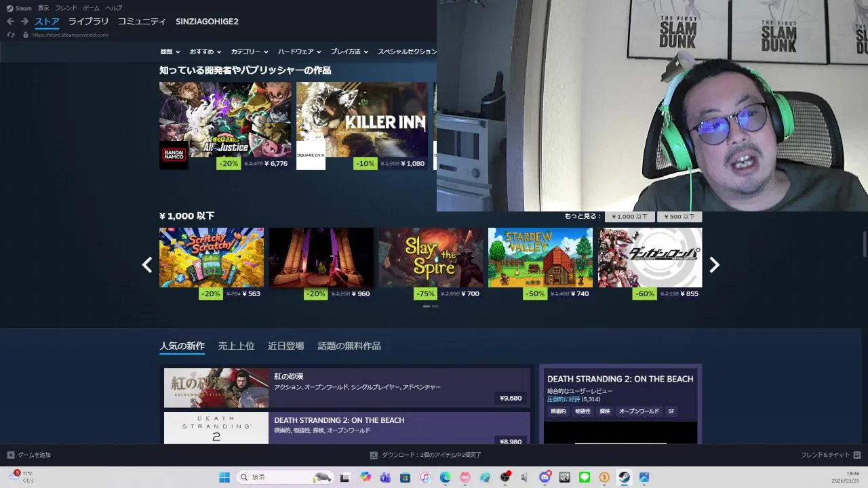
Task: Open フレンド＆チャット panel
Action: (831, 455)
